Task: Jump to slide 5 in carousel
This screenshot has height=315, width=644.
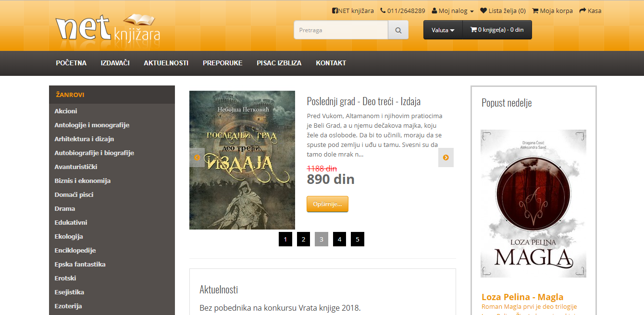Action: click(x=358, y=239)
